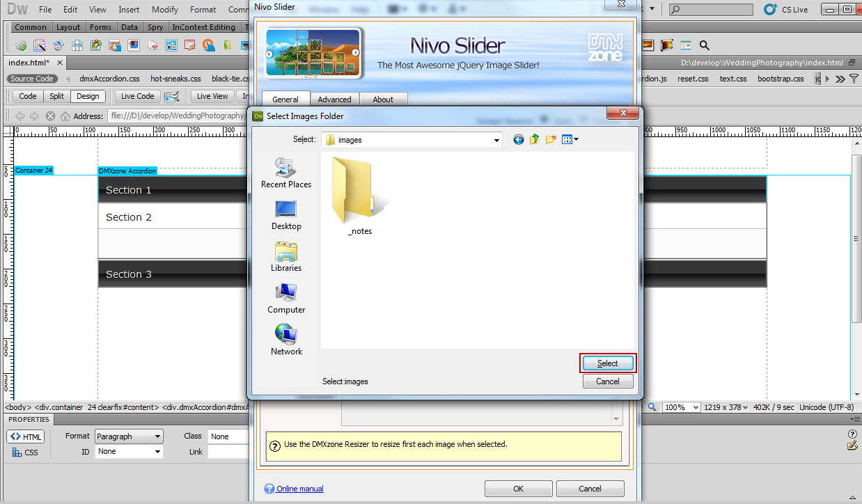Browse Computer in the folder dialog sidebar
Screen dimensions: 862x504
tap(286, 299)
